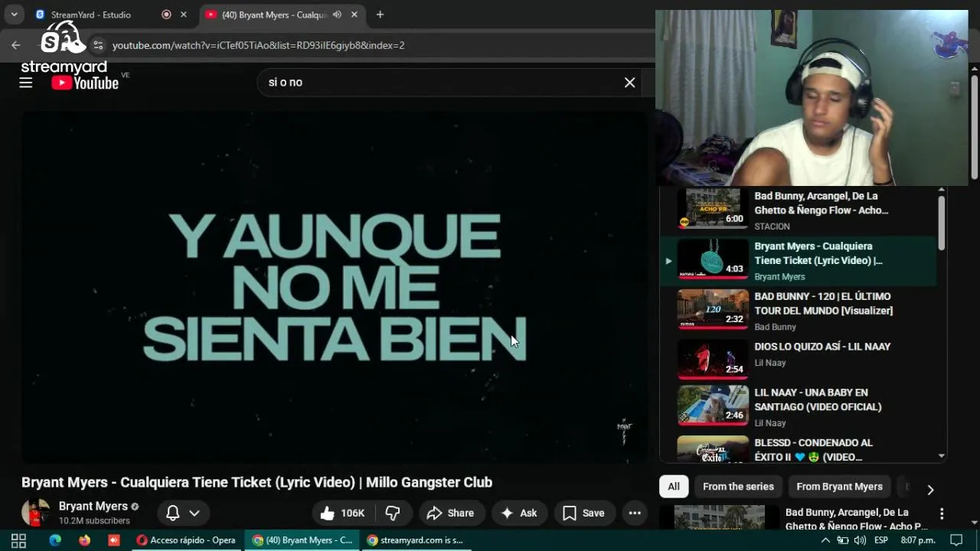
Task: Open BAD BUNNY - 120 Visualizer thumbnail
Action: (713, 309)
